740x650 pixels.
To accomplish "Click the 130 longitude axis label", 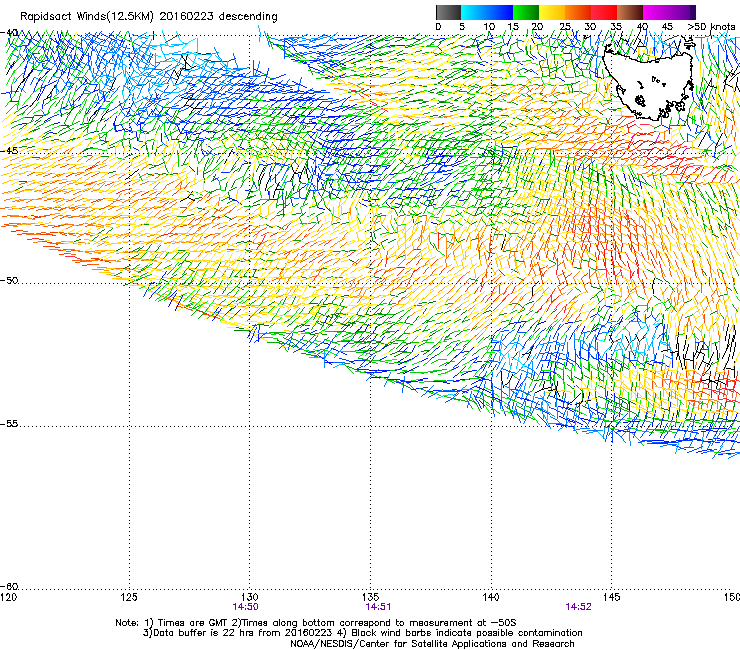I will [x=250, y=597].
